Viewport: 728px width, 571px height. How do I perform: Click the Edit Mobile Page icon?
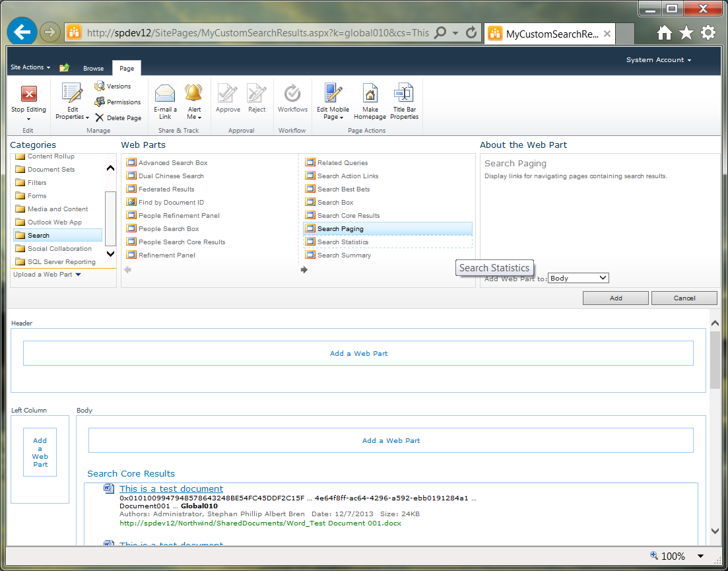coord(333,93)
